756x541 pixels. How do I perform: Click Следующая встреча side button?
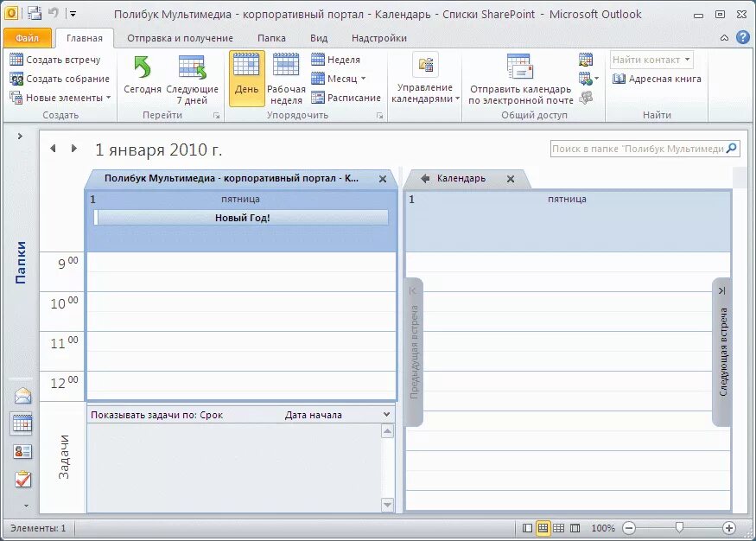click(x=722, y=352)
